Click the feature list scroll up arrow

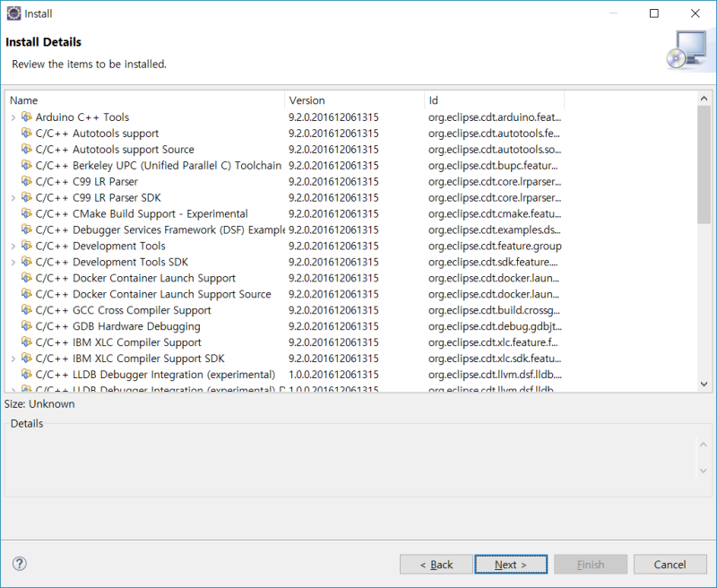click(x=704, y=99)
